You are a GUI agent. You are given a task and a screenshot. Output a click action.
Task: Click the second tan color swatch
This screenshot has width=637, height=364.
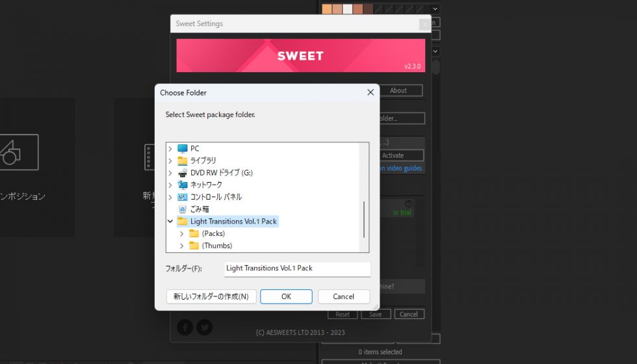(x=337, y=9)
